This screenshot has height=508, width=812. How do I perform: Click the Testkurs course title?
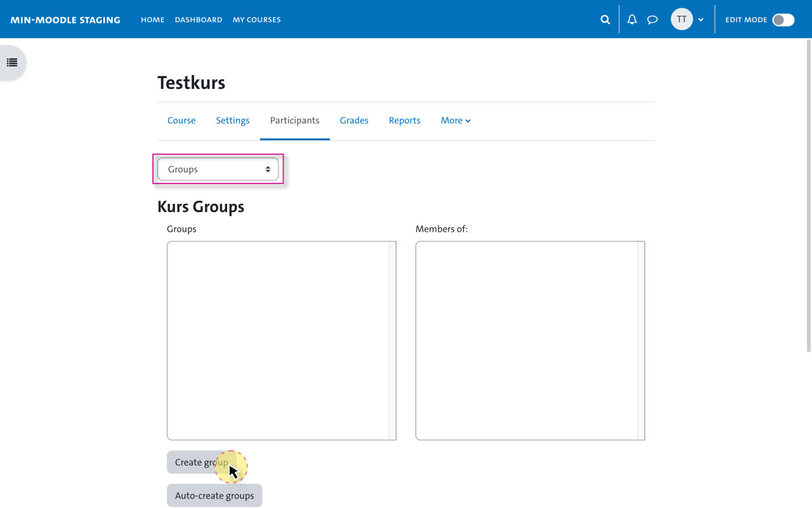pyautogui.click(x=192, y=83)
